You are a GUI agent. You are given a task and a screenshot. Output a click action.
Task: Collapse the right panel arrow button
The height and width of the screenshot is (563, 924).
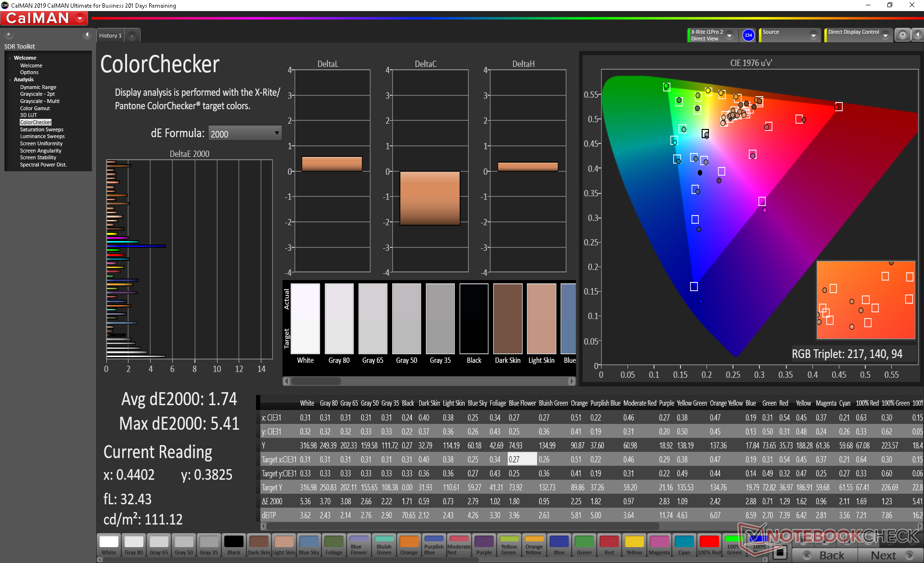coord(917,35)
